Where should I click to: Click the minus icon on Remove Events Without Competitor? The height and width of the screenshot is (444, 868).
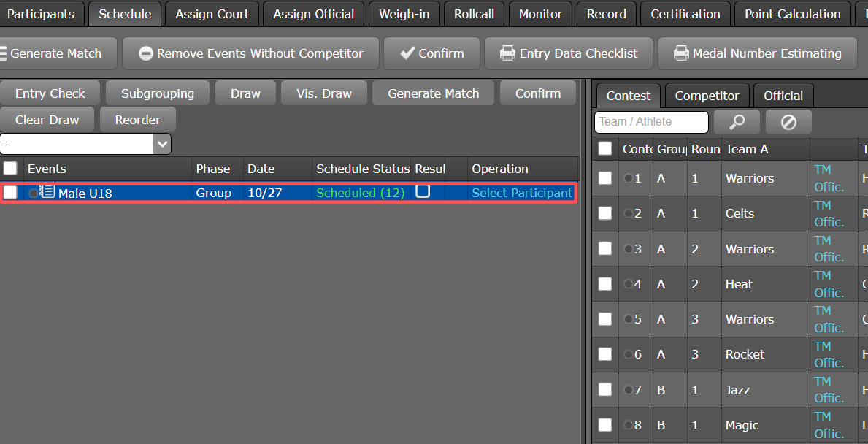tap(146, 53)
